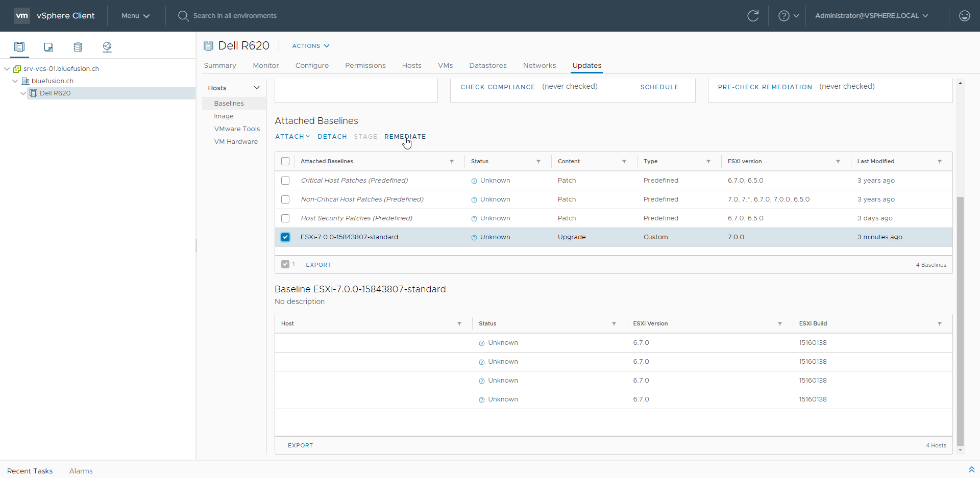Viewport: 980px width, 478px height.
Task: Click the filter icon in Status column
Action: [x=538, y=162]
